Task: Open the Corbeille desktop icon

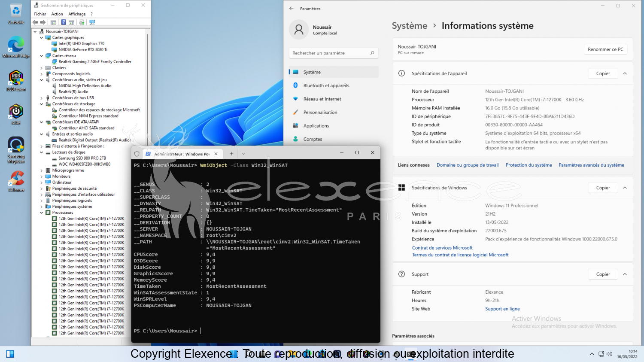Action: pyautogui.click(x=16, y=14)
